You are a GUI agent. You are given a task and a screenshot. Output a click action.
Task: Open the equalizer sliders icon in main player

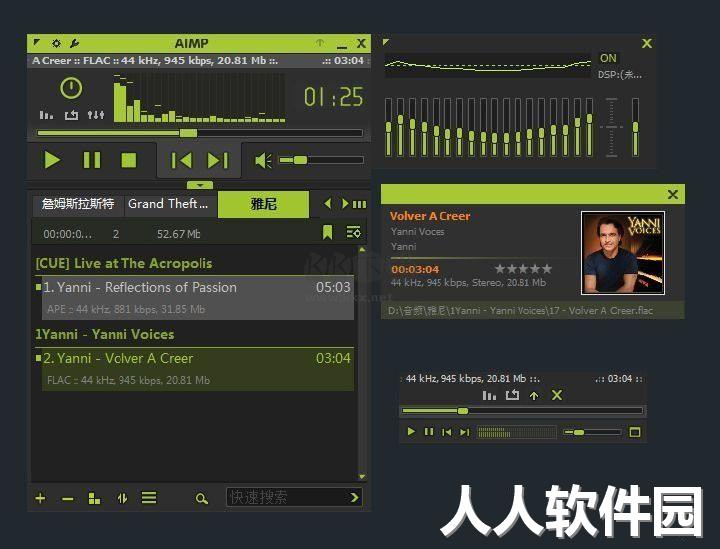[x=96, y=114]
